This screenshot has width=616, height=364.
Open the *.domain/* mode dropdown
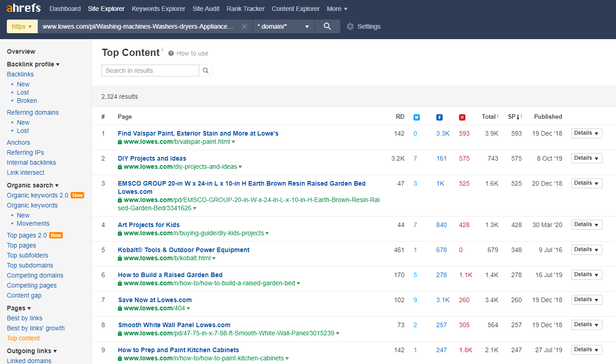tap(283, 26)
